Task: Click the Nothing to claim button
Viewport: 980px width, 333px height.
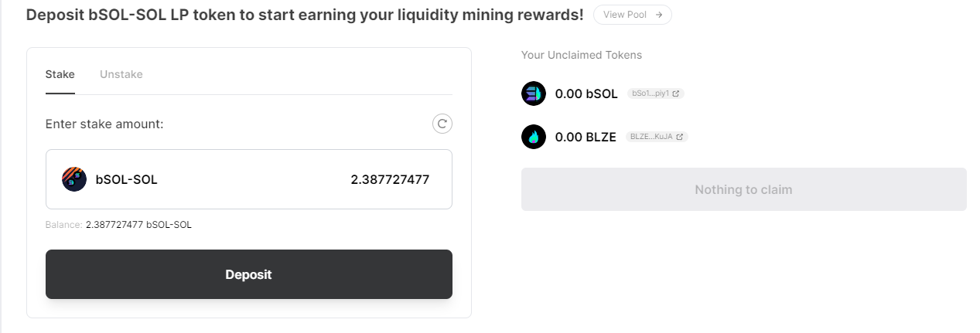Action: (743, 189)
